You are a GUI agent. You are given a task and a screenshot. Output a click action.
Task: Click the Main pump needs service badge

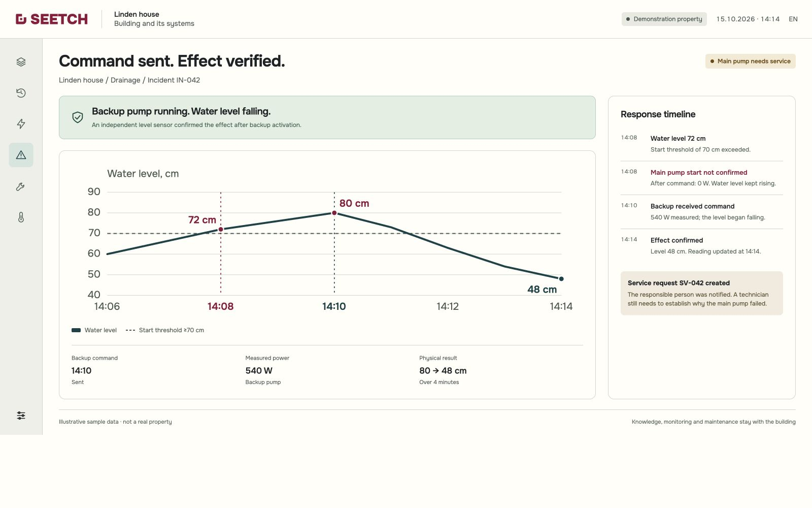750,61
